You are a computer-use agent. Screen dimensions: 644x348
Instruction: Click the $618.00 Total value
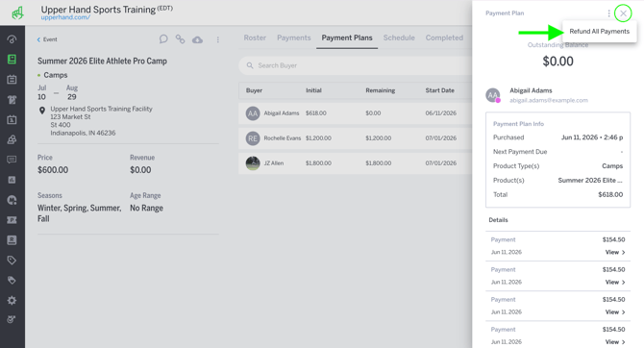(610, 195)
